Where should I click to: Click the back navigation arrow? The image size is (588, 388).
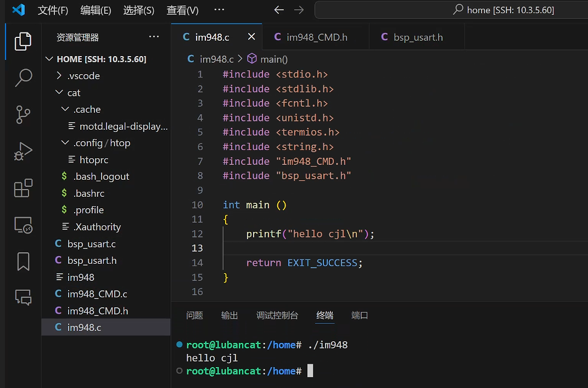(279, 9)
